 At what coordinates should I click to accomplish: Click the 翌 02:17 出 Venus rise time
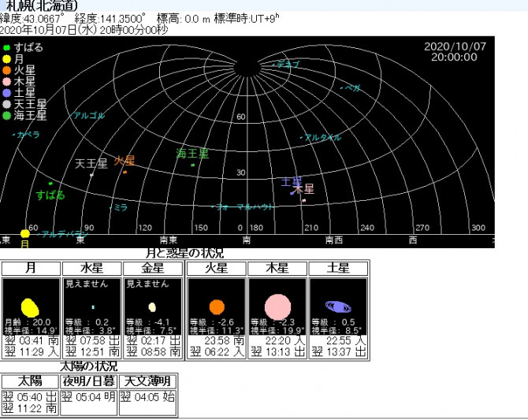click(x=154, y=340)
